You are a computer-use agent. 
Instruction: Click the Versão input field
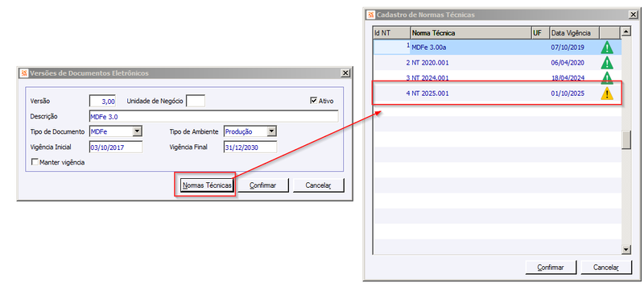point(102,101)
